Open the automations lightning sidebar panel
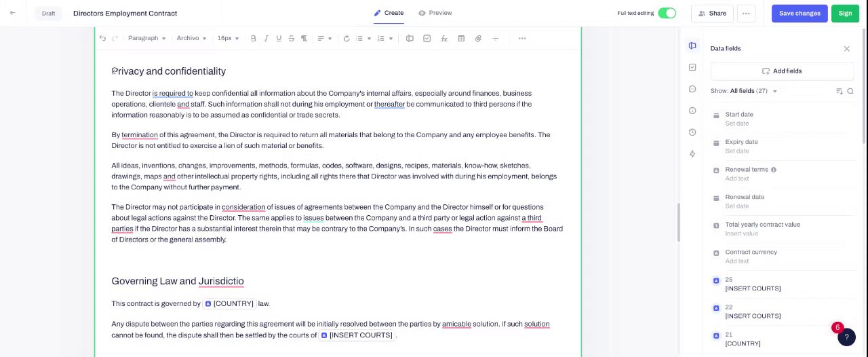Image resolution: width=868 pixels, height=357 pixels. pyautogui.click(x=692, y=154)
